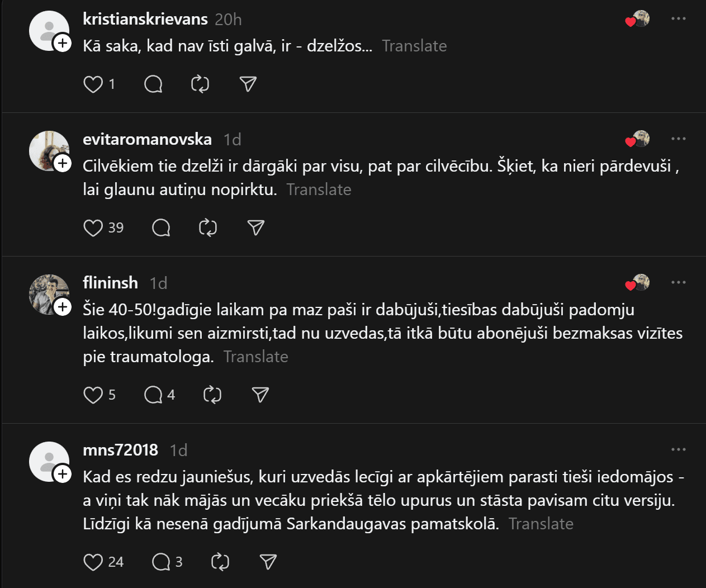Viewport: 706px width, 588px height.
Task: Like kristianskrievans' comment
Action: click(x=93, y=84)
